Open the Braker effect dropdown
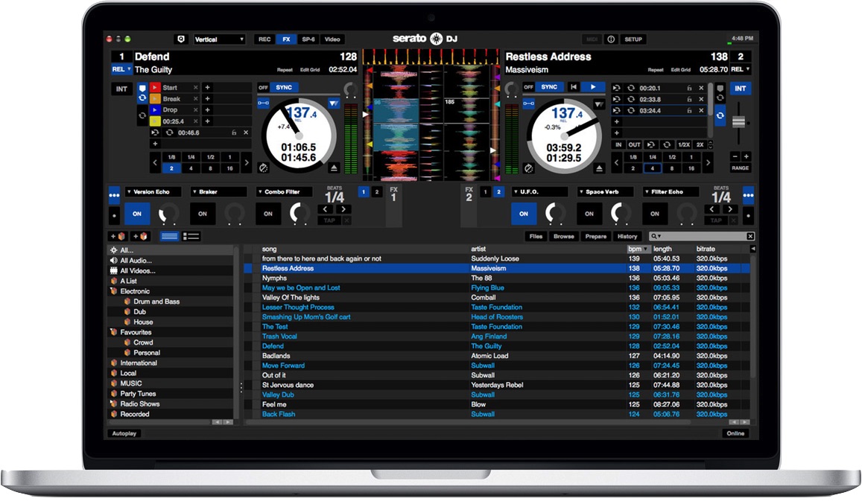The height and width of the screenshot is (504, 862). (x=218, y=192)
